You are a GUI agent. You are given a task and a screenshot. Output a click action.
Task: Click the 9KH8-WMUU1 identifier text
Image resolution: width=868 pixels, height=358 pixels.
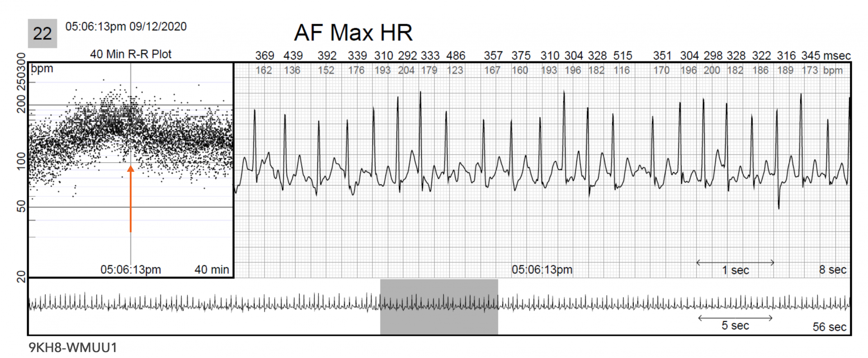[73, 348]
